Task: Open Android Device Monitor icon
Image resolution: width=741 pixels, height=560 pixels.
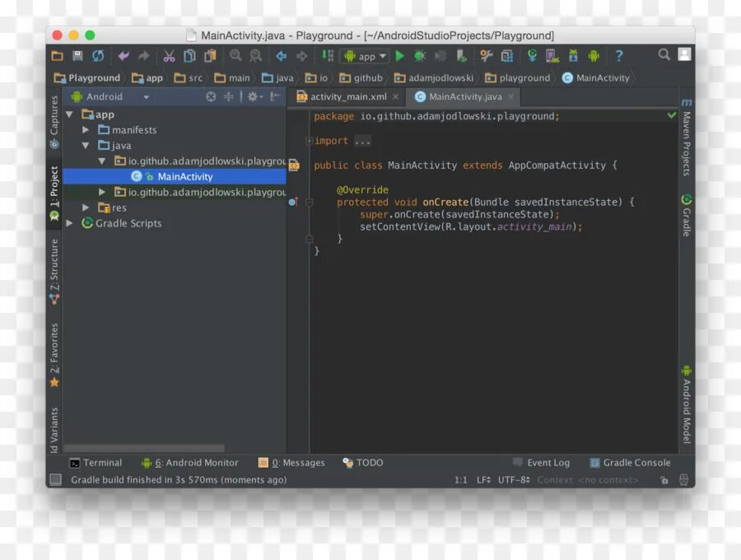Action: coord(594,56)
